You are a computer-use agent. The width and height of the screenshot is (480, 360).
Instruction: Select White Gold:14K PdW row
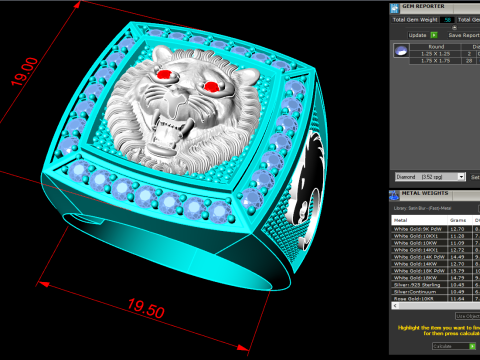coord(436,257)
